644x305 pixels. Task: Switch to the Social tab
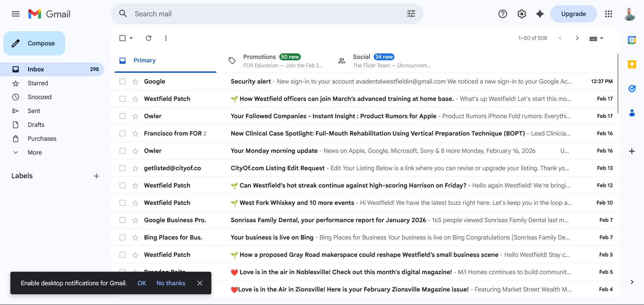point(385,61)
